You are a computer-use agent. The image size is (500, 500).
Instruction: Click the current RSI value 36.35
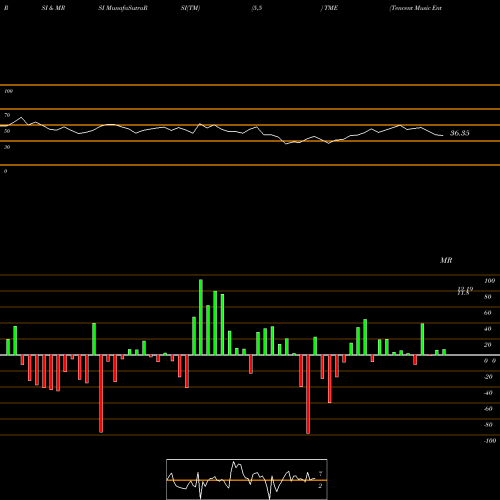tap(460, 133)
